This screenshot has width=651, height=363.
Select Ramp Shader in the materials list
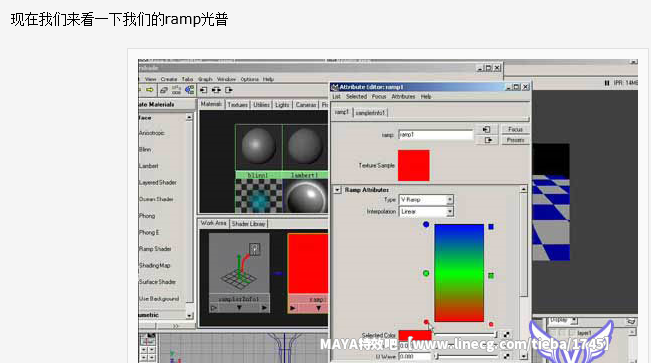pyautogui.click(x=155, y=249)
